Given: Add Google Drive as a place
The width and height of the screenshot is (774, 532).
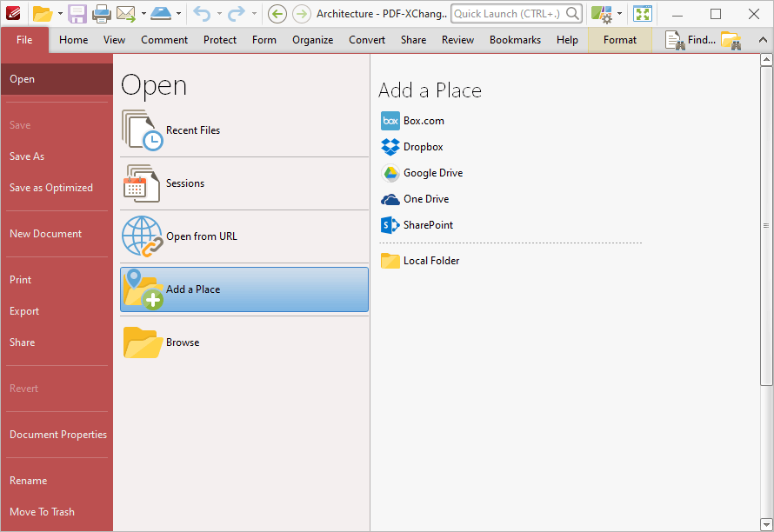Looking at the screenshot, I should tap(422, 173).
